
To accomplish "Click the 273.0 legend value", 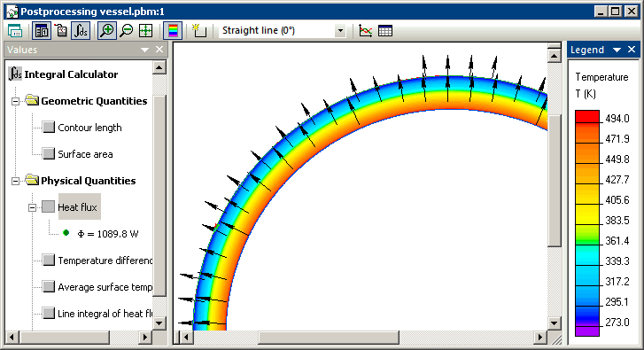I will point(617,323).
